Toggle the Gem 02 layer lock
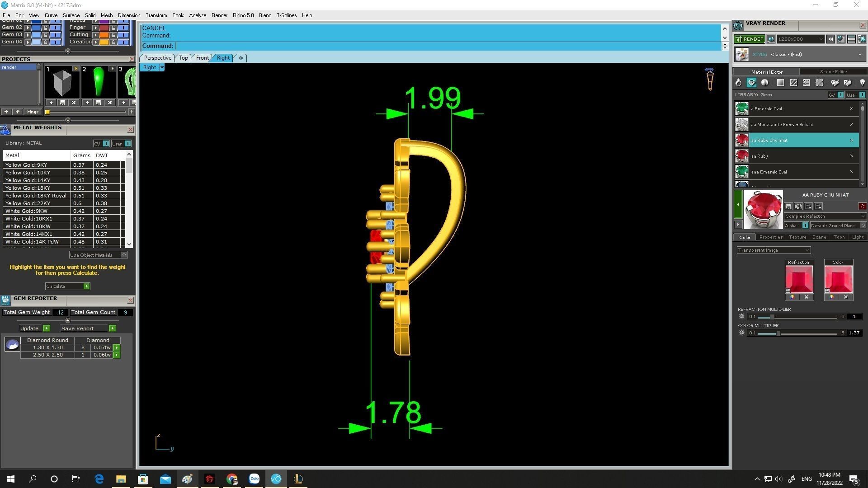 point(45,28)
